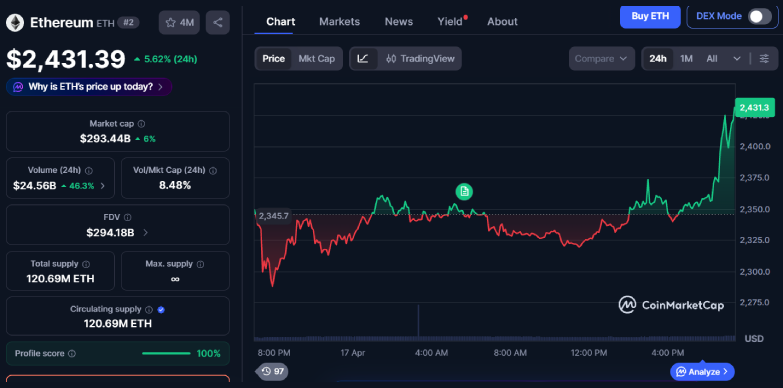Click the $294.18B FDV value

[110, 232]
